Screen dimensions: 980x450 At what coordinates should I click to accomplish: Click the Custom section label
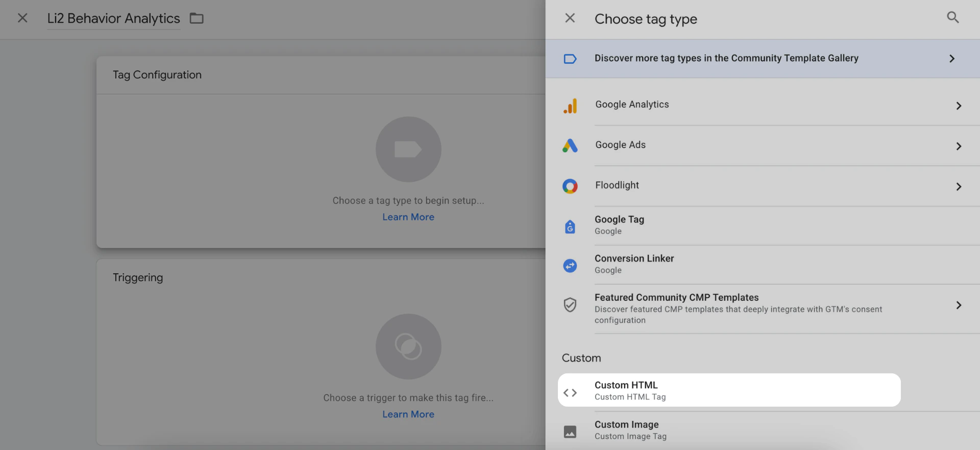pos(581,358)
